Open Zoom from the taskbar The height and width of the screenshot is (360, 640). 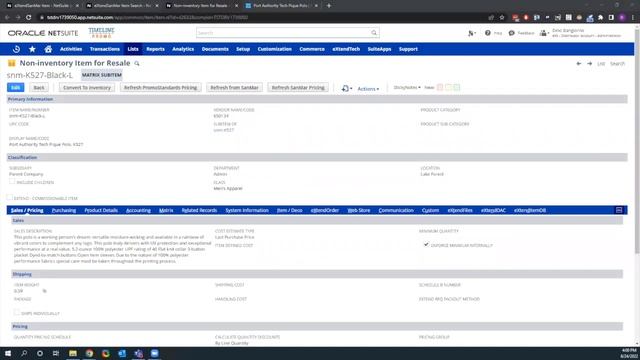click(155, 353)
